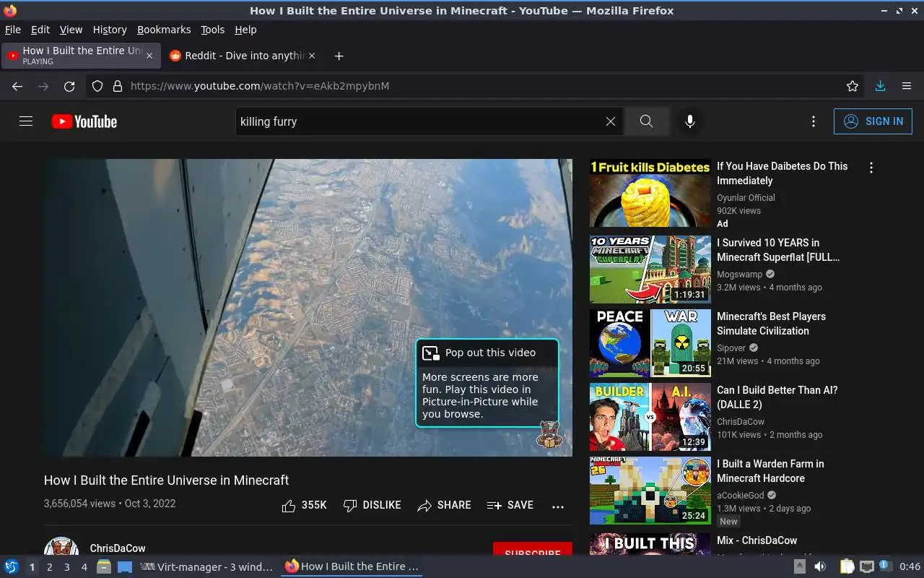Open 'I Built a Warden Farm' video title
Image resolution: width=924 pixels, height=578 pixels.
pos(770,471)
